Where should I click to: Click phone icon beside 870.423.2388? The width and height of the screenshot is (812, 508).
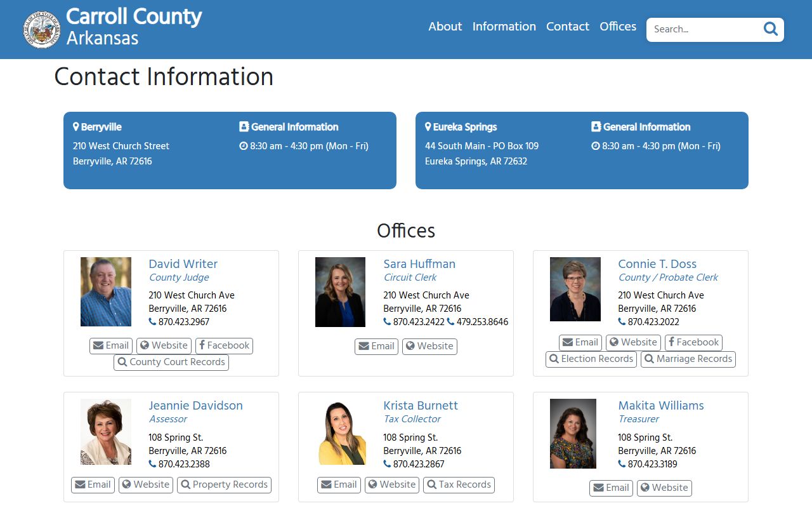pyautogui.click(x=152, y=464)
